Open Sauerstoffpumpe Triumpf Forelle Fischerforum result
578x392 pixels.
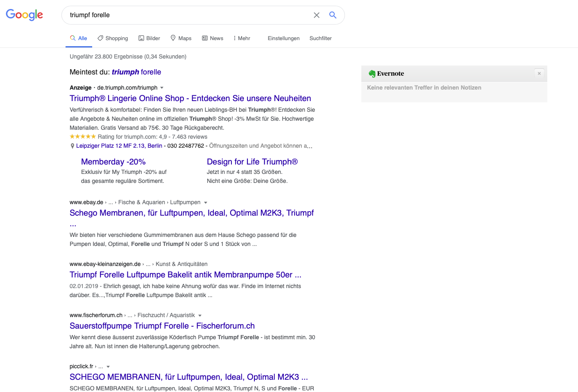(x=162, y=326)
